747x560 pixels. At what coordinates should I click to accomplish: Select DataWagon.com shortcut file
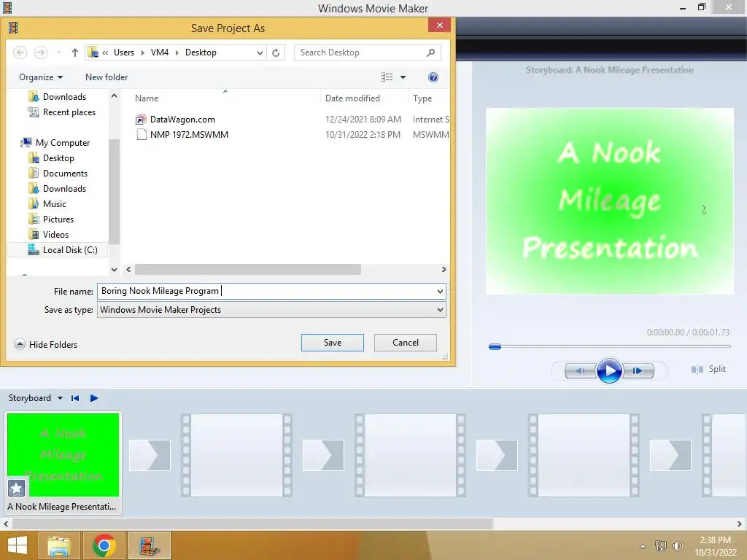[x=182, y=120]
